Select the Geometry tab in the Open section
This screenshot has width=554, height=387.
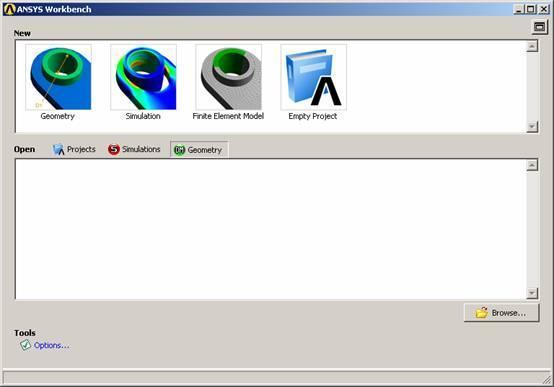(199, 150)
